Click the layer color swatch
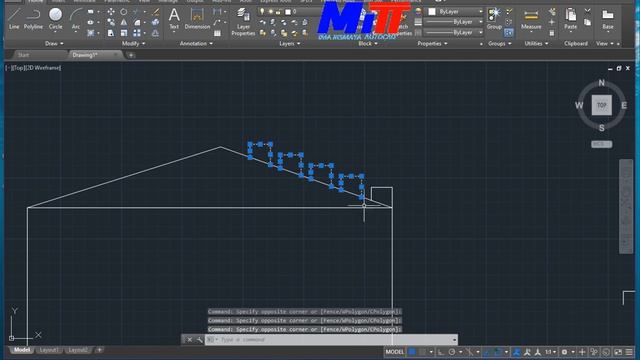This screenshot has height=360, width=640. point(288,11)
